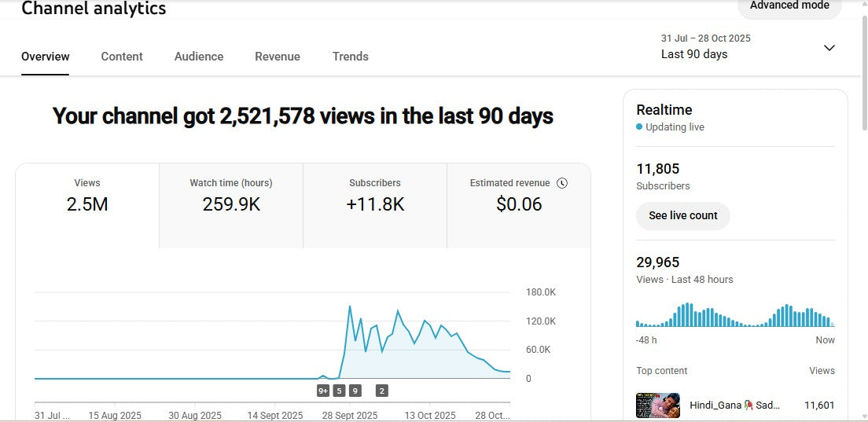Click the 9+ video marker under chart
868x422 pixels.
(x=323, y=391)
